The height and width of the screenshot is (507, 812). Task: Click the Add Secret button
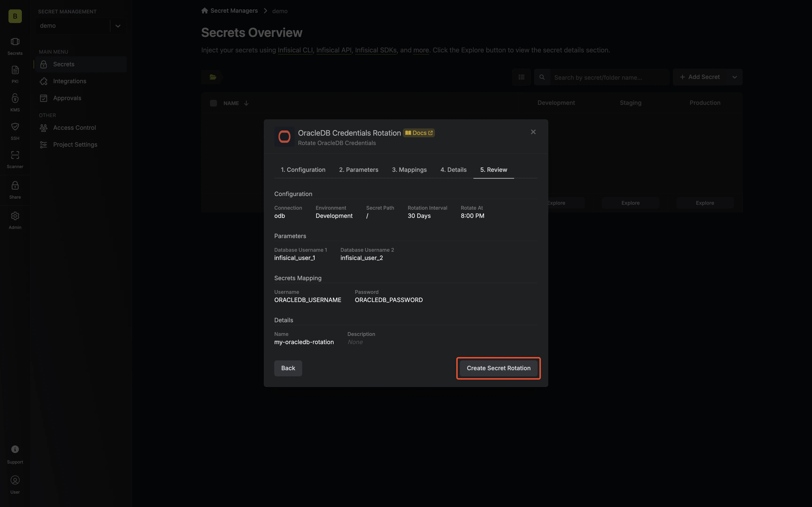[700, 77]
